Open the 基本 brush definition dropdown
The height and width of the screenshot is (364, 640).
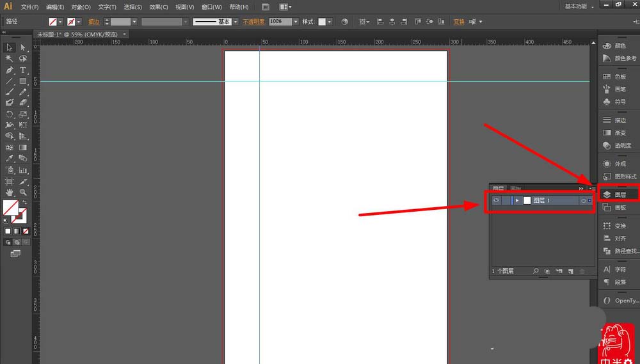pos(236,22)
